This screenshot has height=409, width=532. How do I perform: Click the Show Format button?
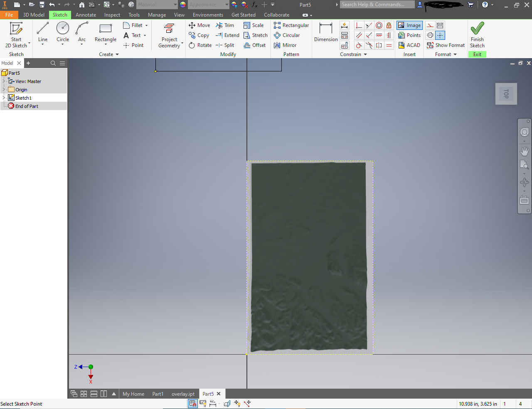click(446, 45)
